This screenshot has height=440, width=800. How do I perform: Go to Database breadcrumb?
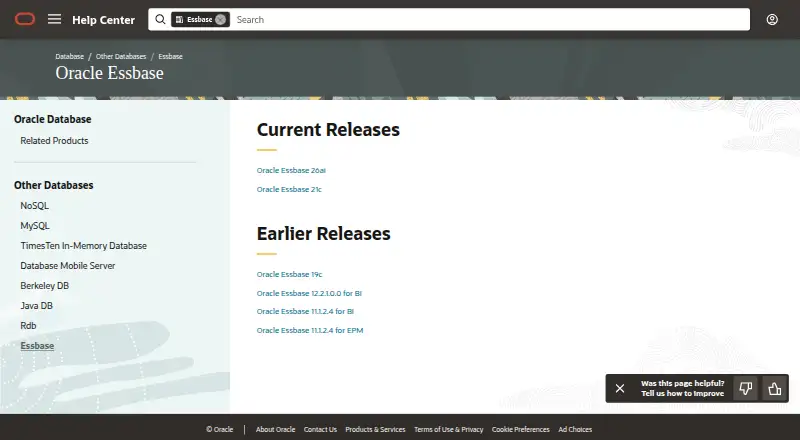click(69, 56)
